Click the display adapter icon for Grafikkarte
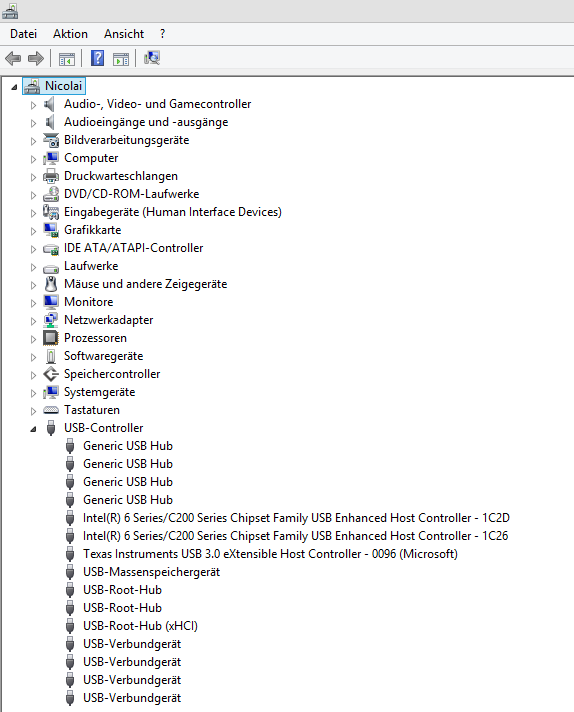Image resolution: width=574 pixels, height=712 pixels. click(51, 230)
